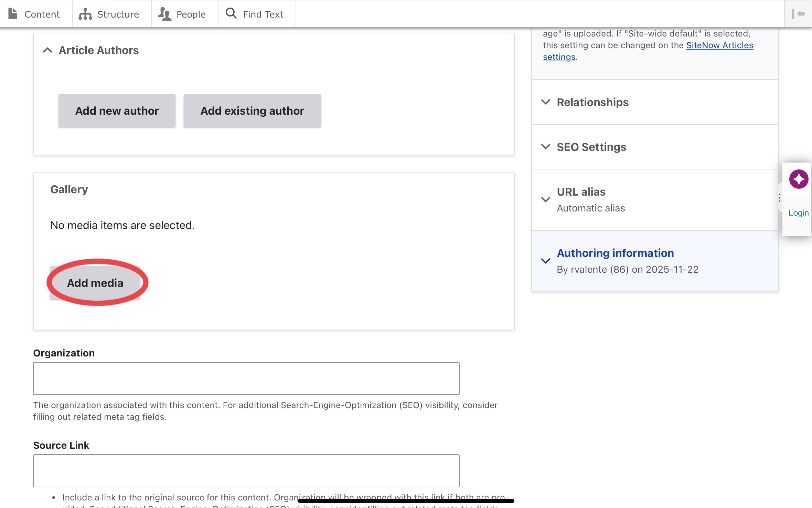Click the Add new author button
Screen dimensions: 812x508
[117, 111]
